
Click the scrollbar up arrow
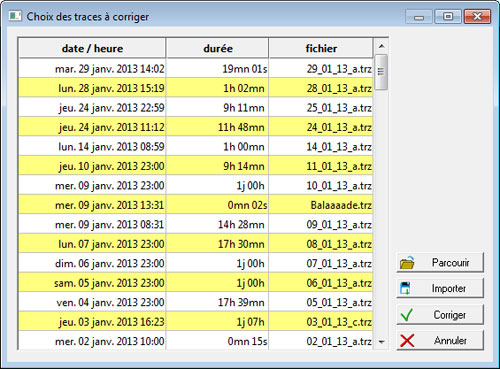tap(382, 46)
